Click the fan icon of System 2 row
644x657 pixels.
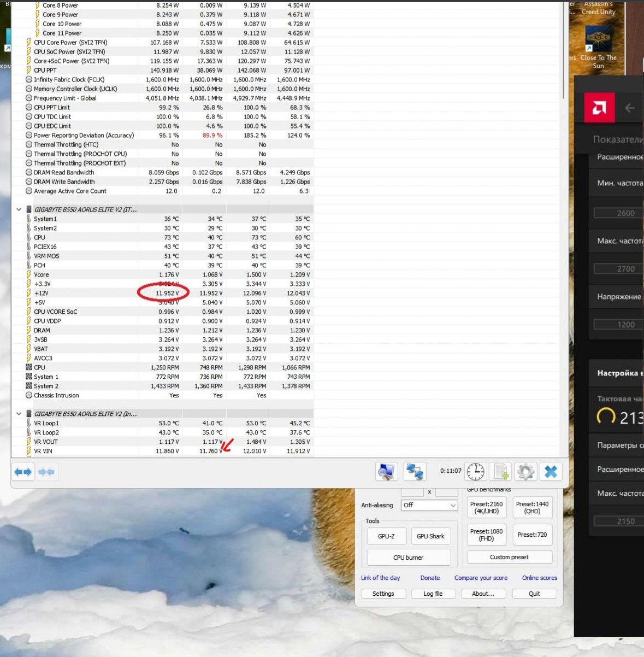click(29, 386)
